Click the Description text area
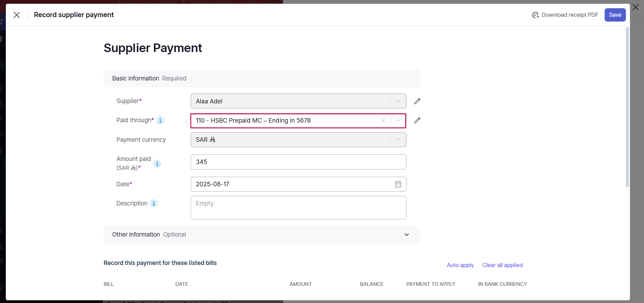Screen dimensions: 644x303 point(298,207)
